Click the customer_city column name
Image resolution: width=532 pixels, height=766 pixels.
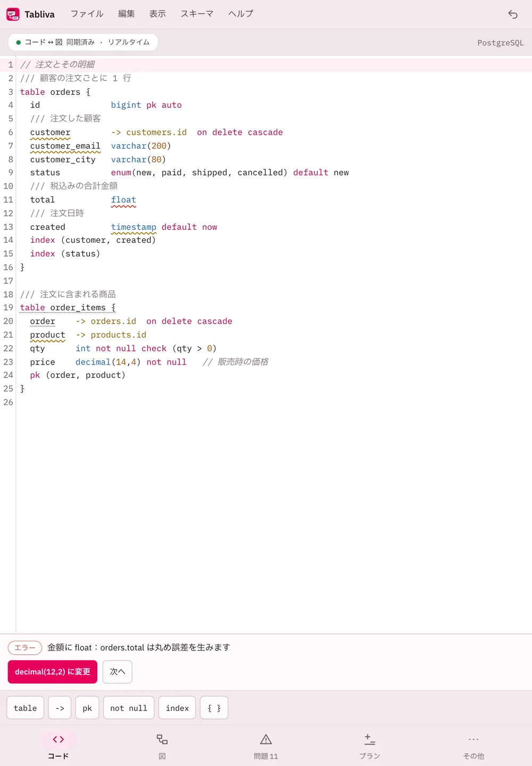pos(63,159)
